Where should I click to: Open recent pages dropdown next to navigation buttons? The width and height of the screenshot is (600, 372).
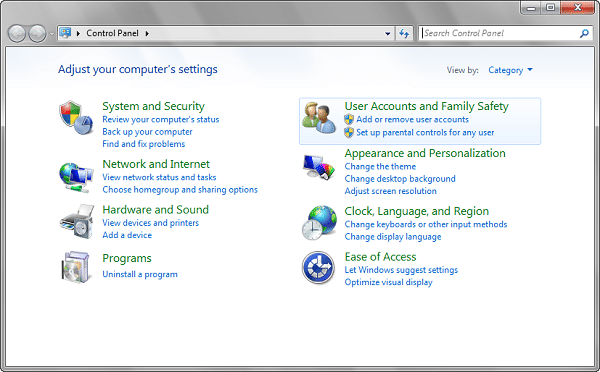[52, 34]
